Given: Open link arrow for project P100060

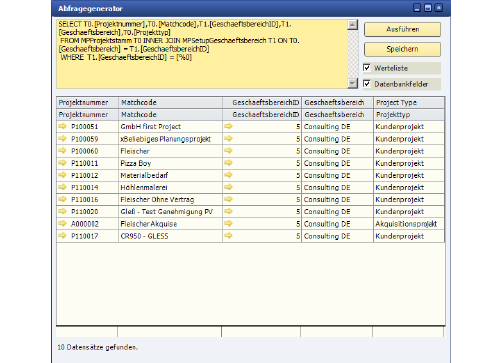Looking at the screenshot, I should coord(62,151).
